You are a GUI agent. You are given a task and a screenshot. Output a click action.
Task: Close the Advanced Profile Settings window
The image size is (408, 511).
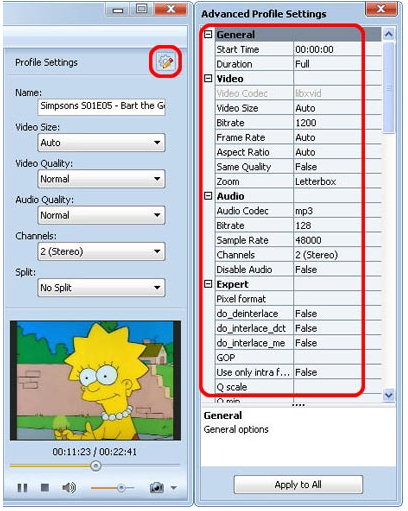[381, 9]
